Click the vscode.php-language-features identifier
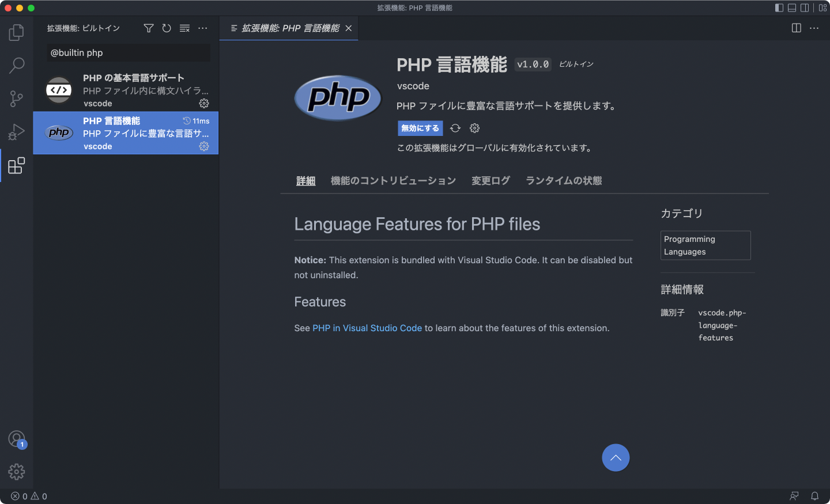 pos(722,325)
